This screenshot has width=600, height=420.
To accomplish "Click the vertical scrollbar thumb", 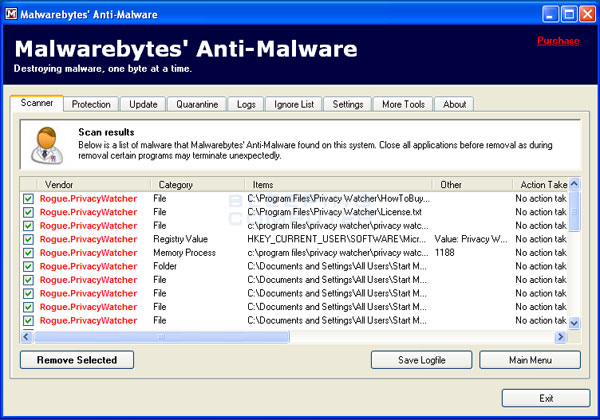I will pyautogui.click(x=574, y=211).
